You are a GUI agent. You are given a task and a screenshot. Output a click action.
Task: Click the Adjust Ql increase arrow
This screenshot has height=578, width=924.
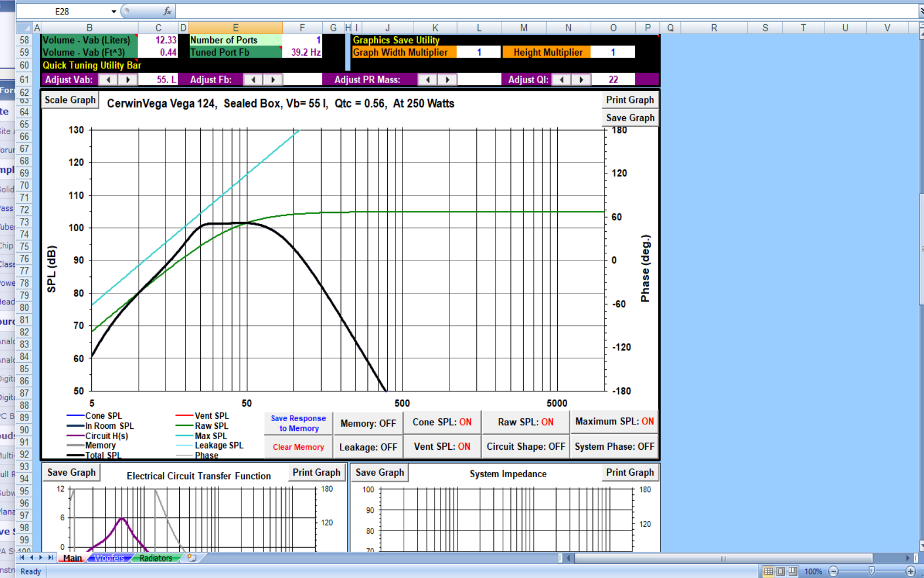coord(581,80)
